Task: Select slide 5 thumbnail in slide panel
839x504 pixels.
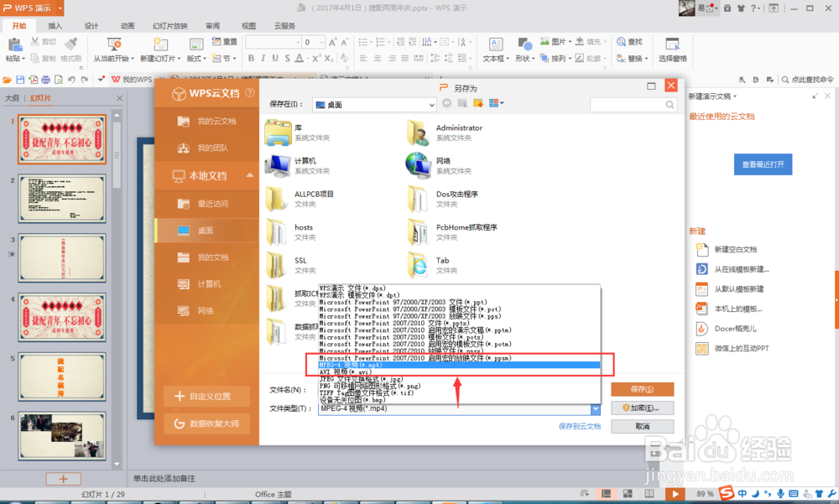Action: click(x=62, y=377)
